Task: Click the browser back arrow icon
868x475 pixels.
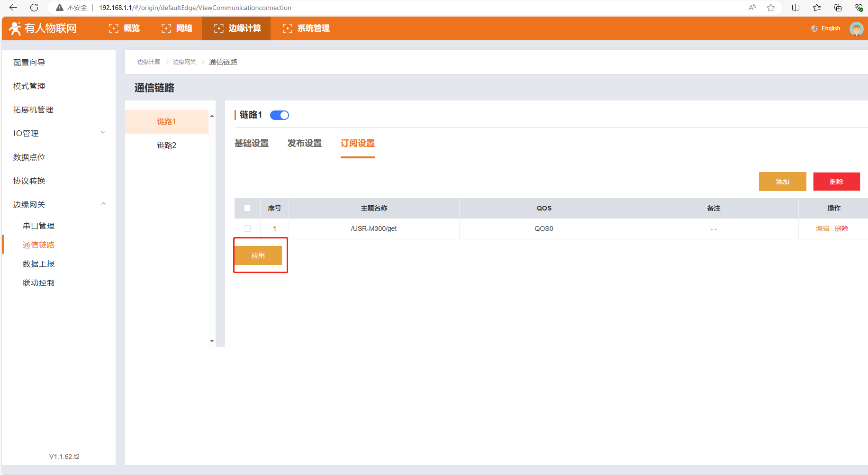Action: [x=13, y=8]
